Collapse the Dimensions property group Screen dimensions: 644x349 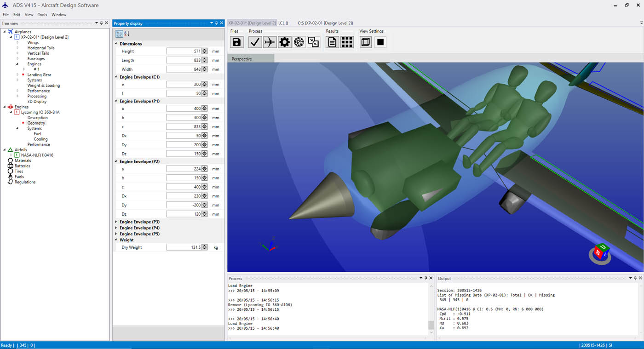pyautogui.click(x=116, y=44)
